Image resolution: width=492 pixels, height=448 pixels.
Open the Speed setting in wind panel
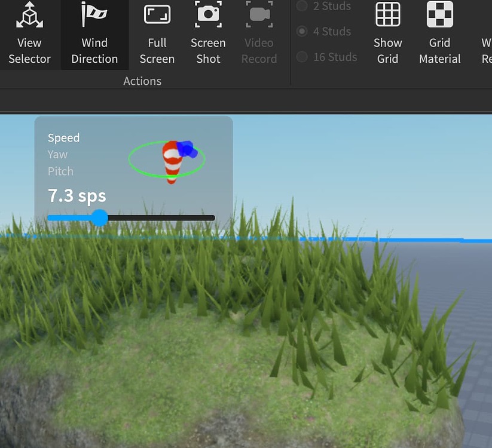(x=63, y=137)
